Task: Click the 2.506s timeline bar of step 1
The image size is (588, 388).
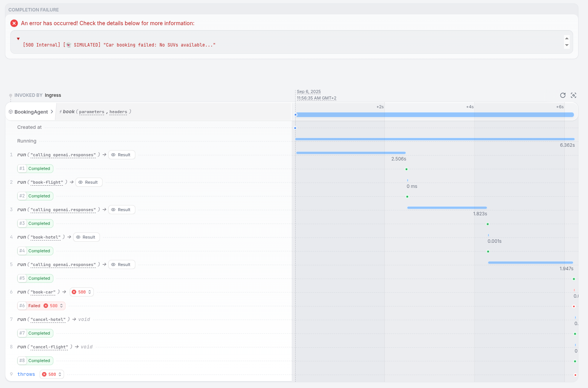Action: (351, 153)
